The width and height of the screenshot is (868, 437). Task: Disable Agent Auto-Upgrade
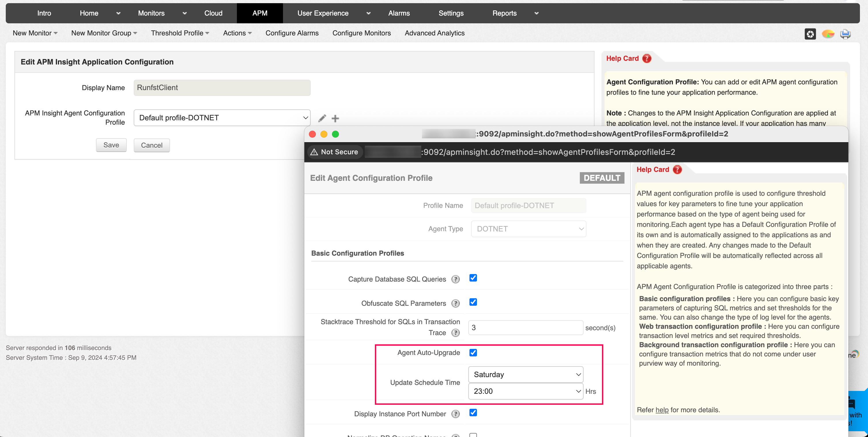coord(473,352)
